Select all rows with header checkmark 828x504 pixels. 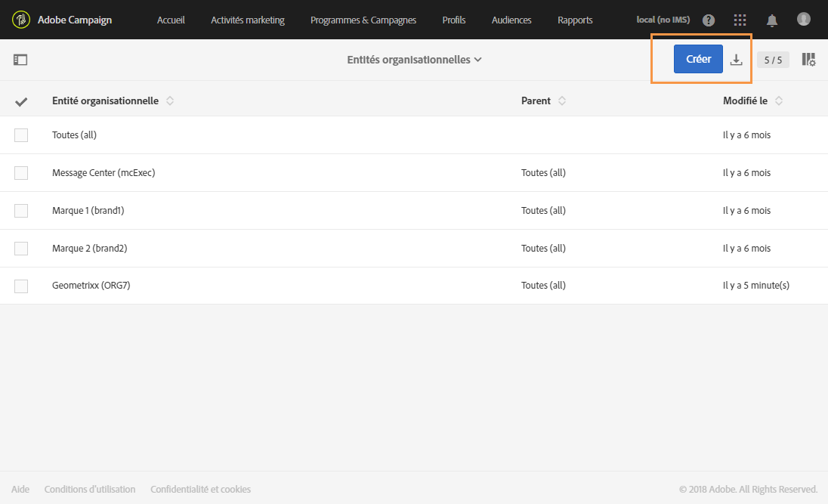tap(21, 101)
